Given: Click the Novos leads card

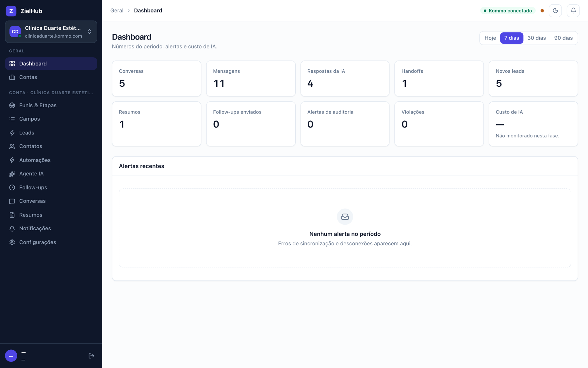Looking at the screenshot, I should 533,79.
